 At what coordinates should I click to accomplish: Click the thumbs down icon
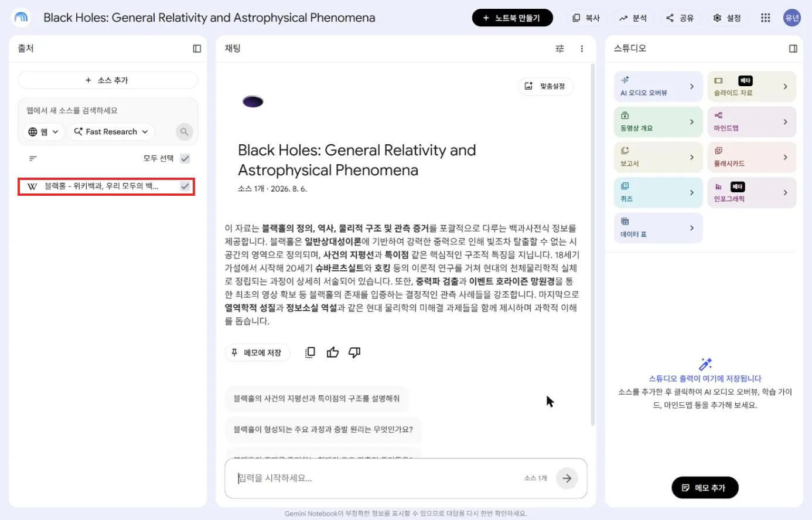[x=354, y=352]
